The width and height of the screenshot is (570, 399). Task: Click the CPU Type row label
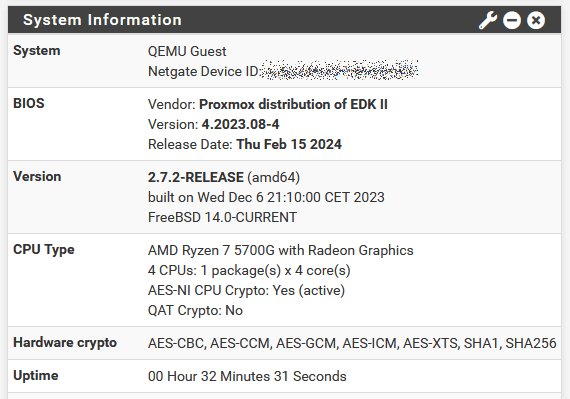pyautogui.click(x=44, y=250)
